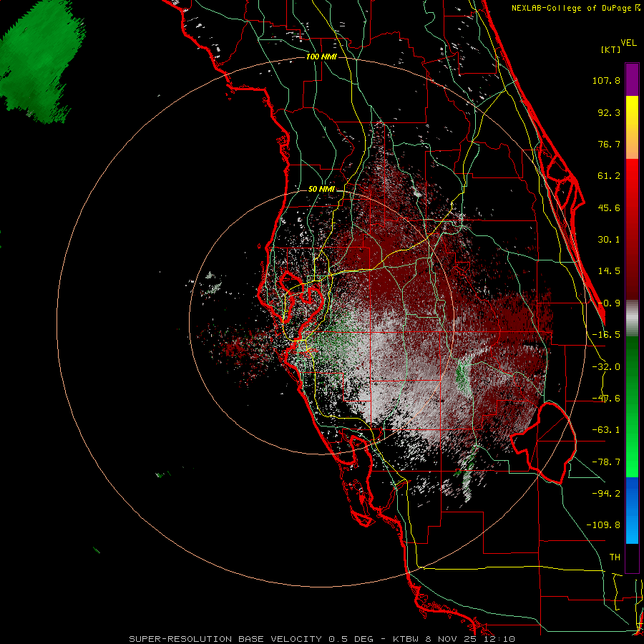Screen dimensions: 644x644
Task: Click the -0.9 velocity scale value
Action: tap(609, 303)
